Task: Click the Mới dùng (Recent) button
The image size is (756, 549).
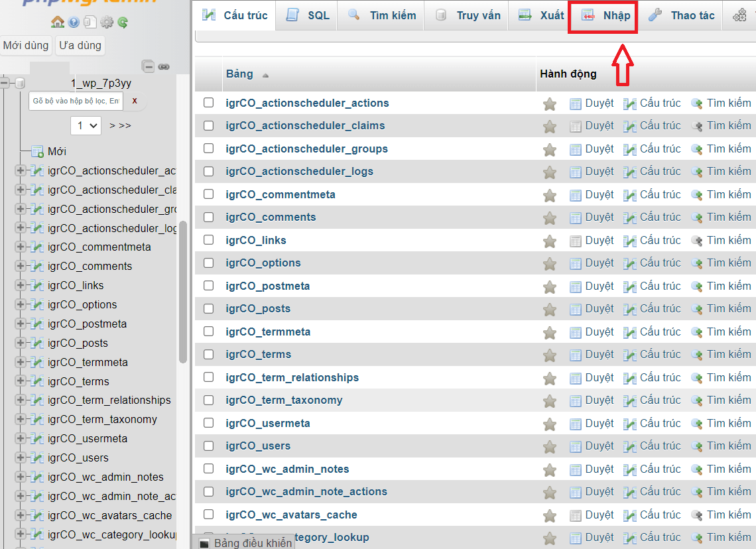Action: coord(26,45)
